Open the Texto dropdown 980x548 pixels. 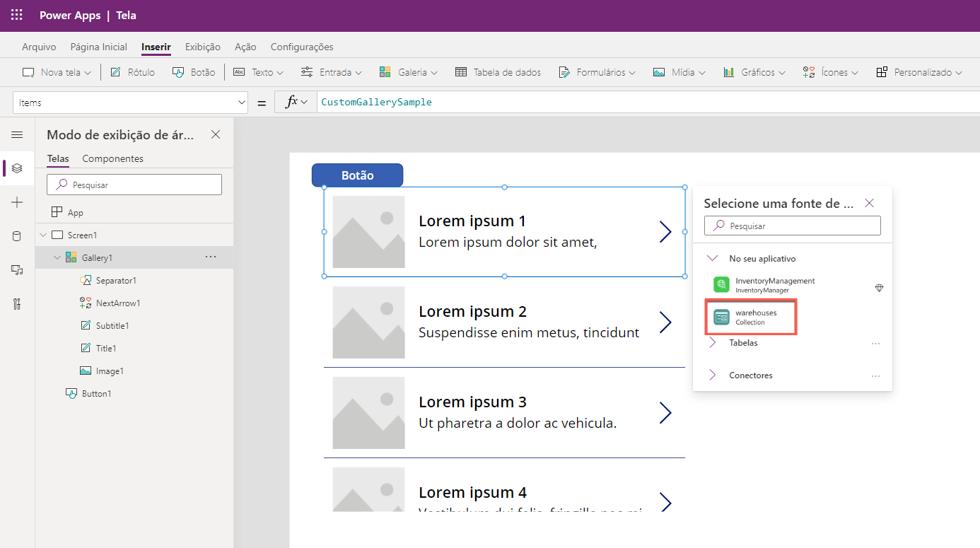(258, 72)
